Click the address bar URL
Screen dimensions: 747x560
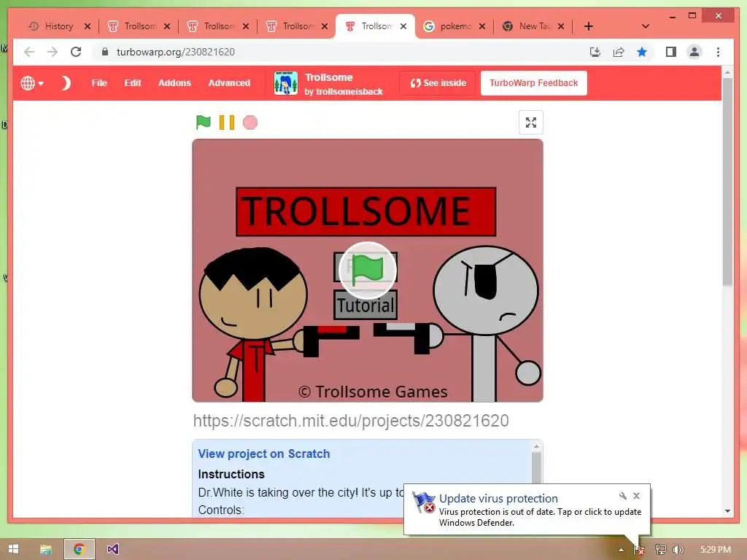click(x=176, y=52)
